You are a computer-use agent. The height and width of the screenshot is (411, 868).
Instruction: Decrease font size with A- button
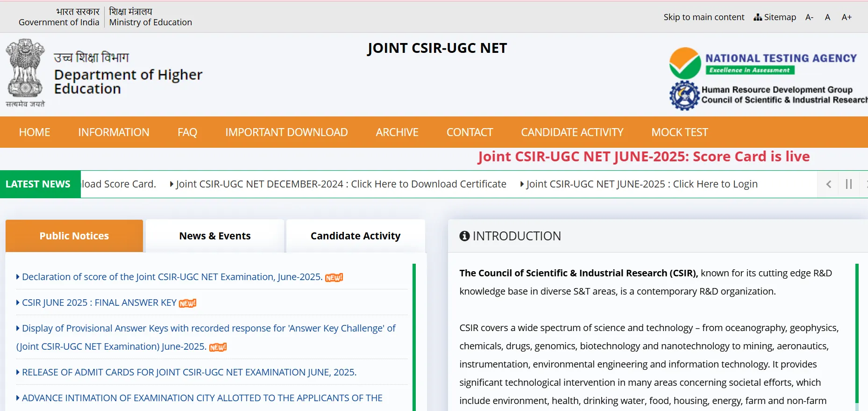tap(809, 17)
